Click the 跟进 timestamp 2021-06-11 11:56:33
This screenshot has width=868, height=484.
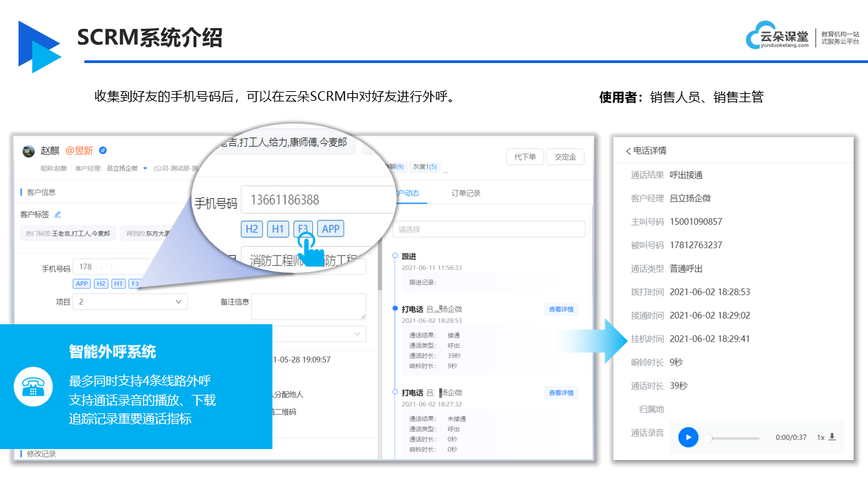pyautogui.click(x=432, y=267)
